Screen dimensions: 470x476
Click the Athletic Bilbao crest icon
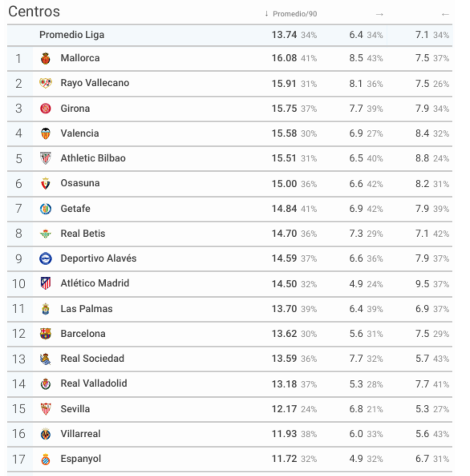click(46, 158)
